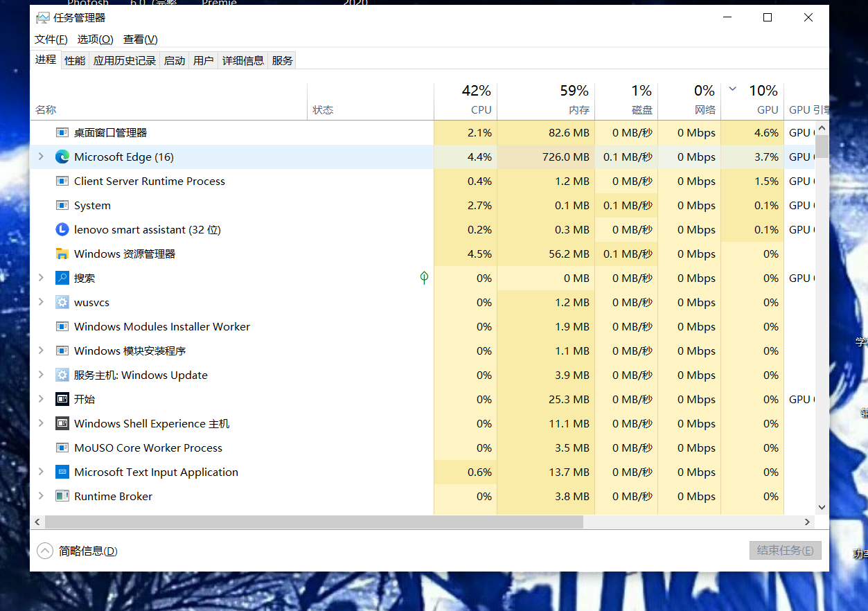Sort by the 网络 column header
Screen dimensions: 868x611
[x=689, y=101]
